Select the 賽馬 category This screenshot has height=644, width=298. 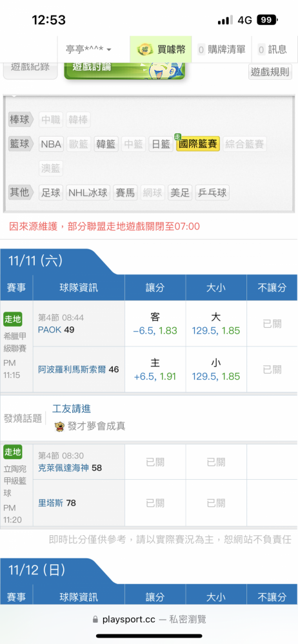tap(126, 193)
